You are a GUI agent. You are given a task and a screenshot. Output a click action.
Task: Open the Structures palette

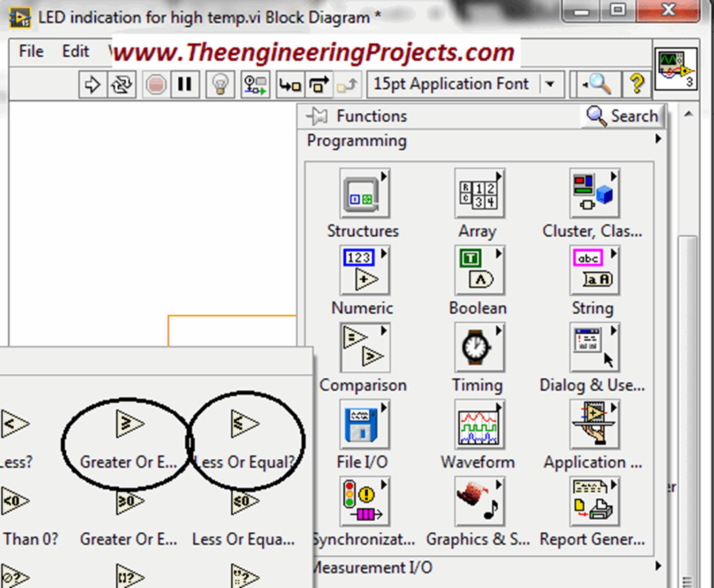pyautogui.click(x=363, y=194)
